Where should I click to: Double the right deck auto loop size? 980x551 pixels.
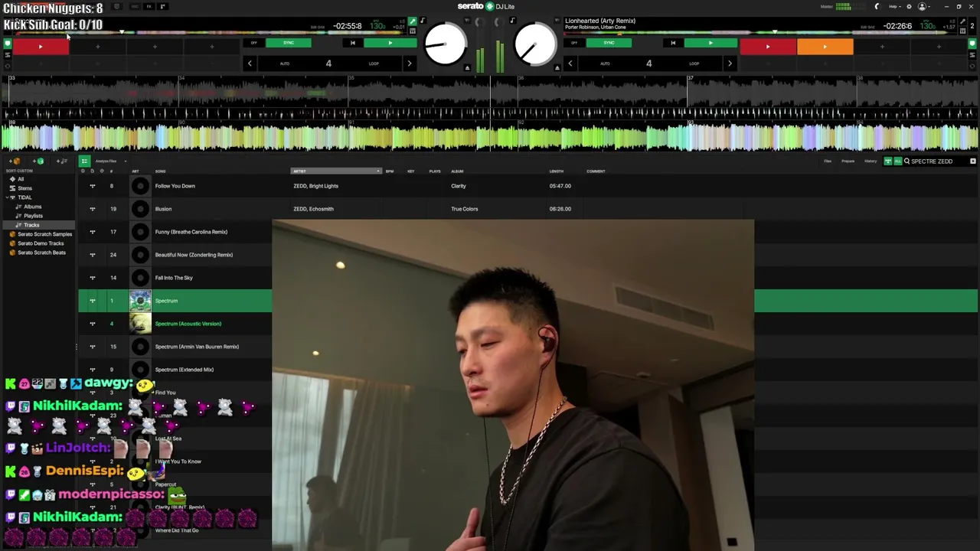[x=730, y=64]
